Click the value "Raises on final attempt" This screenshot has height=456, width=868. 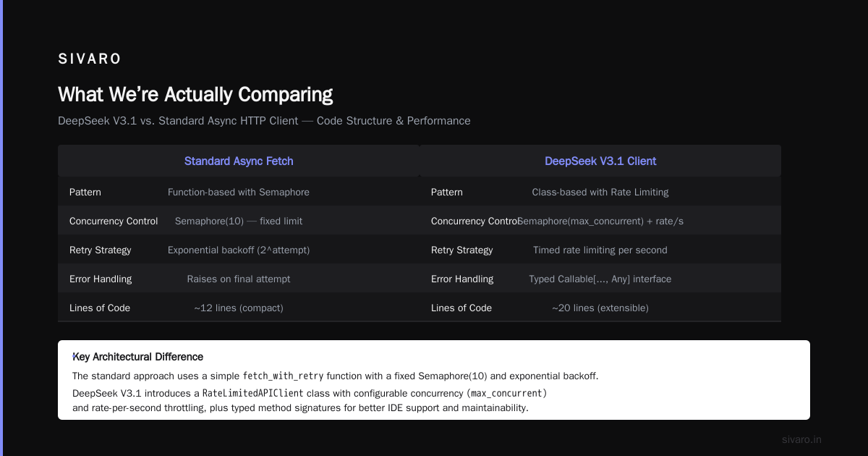point(239,279)
